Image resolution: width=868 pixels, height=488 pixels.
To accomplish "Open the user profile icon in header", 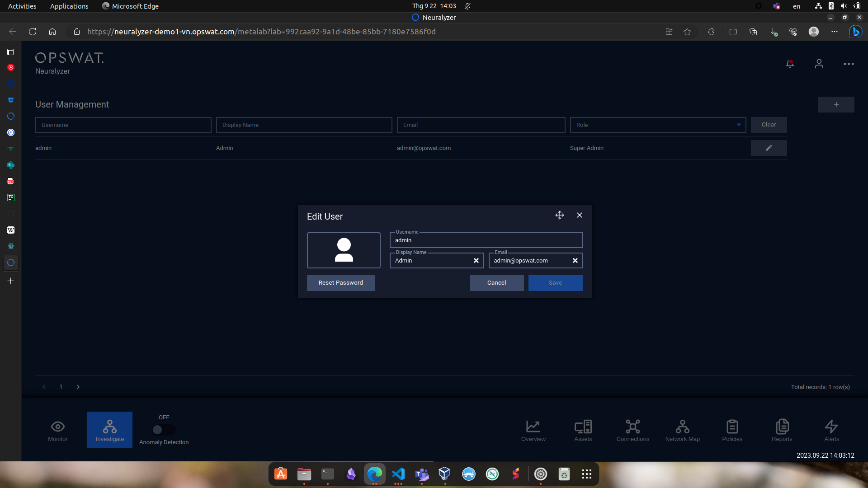I will [819, 64].
